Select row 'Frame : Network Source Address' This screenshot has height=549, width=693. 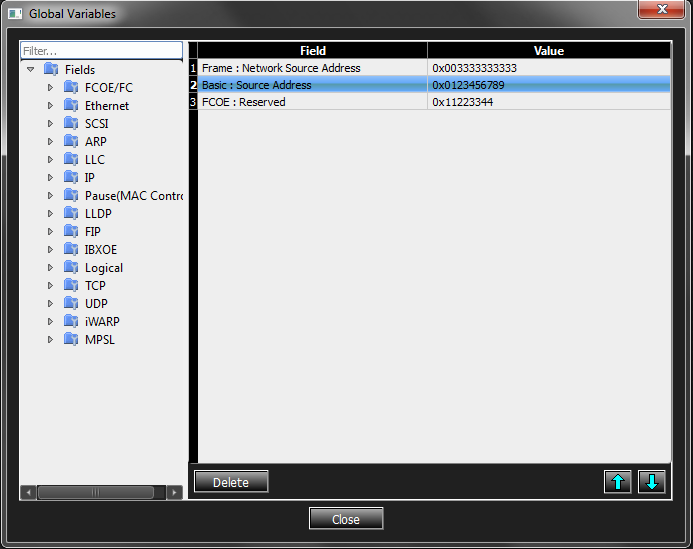pos(434,68)
